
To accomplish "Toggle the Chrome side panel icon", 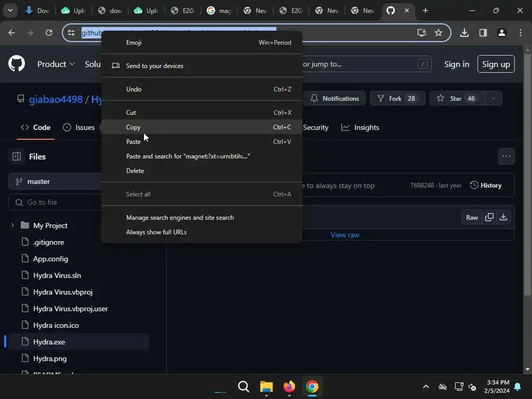I will tap(483, 33).
